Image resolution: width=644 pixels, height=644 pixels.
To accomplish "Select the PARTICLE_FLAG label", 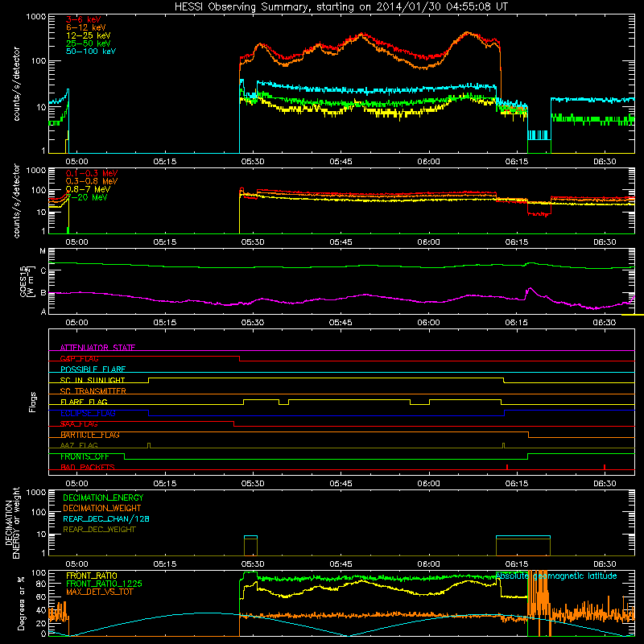I will tap(90, 435).
